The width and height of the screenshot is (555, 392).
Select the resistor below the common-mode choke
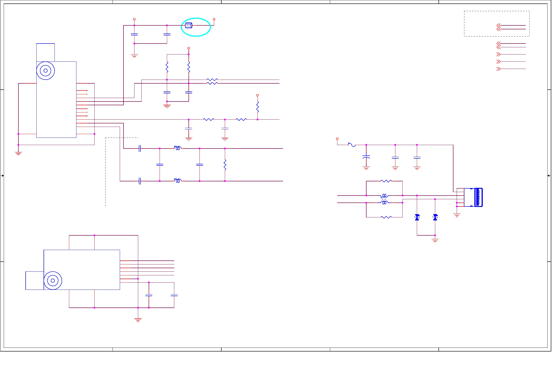pos(386,217)
